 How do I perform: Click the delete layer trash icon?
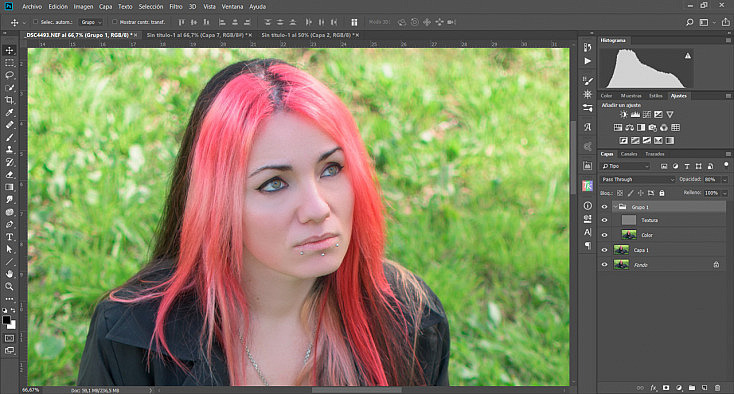(x=717, y=387)
